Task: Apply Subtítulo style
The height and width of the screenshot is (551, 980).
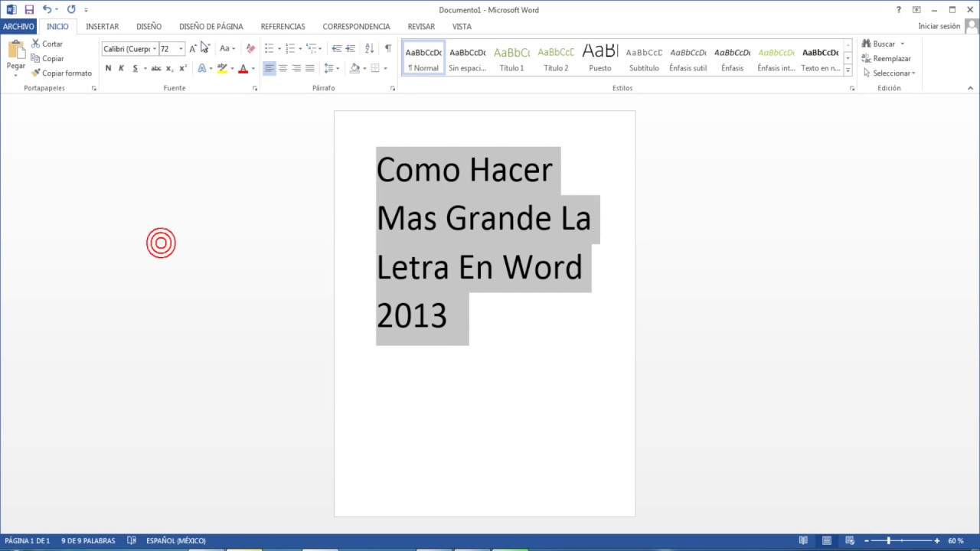Action: click(x=644, y=58)
